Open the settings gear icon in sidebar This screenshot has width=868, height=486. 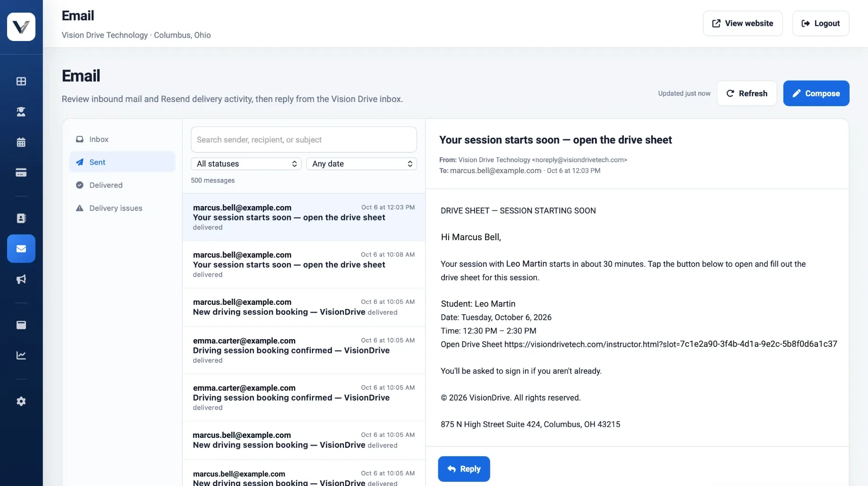click(21, 401)
